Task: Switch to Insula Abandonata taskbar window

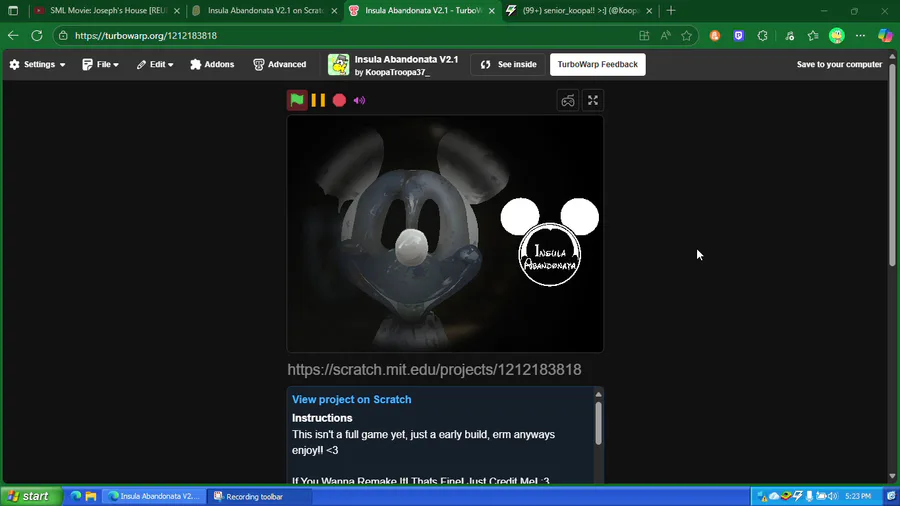Action: pyautogui.click(x=154, y=496)
